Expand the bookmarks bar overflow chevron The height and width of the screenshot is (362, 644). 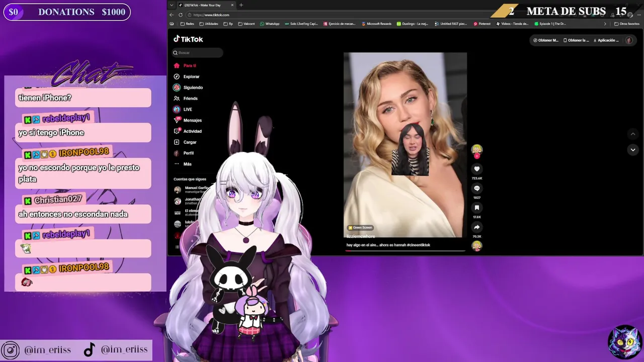tap(605, 24)
